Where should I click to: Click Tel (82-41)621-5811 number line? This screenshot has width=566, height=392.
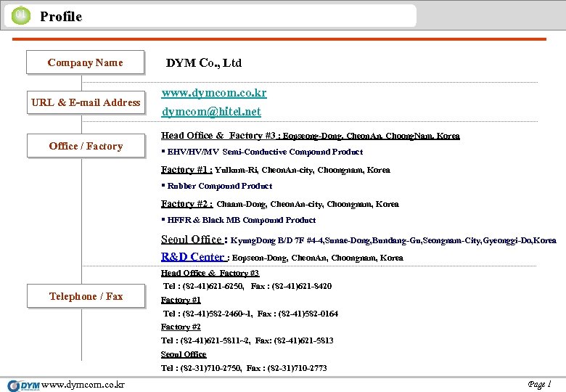tap(247, 340)
